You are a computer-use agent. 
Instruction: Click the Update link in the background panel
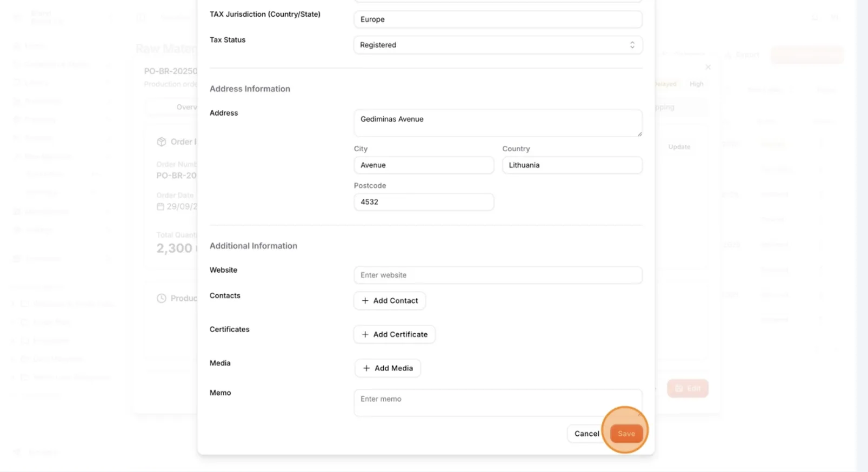pos(679,147)
